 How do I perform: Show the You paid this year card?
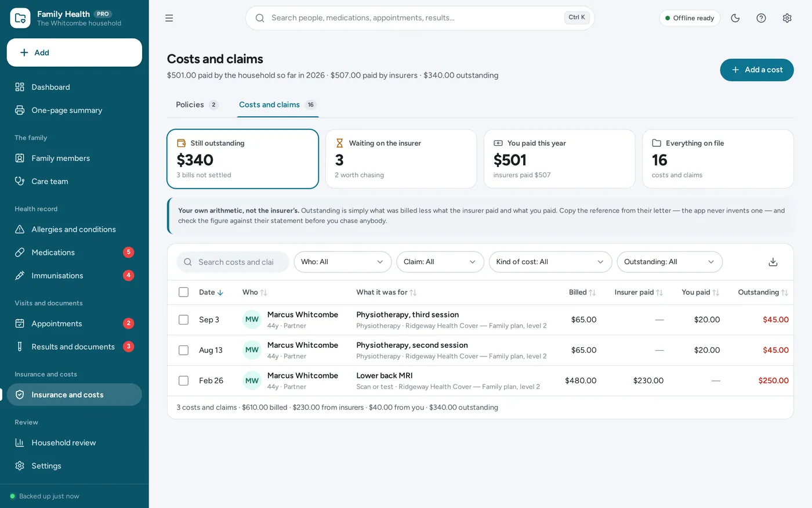click(560, 159)
